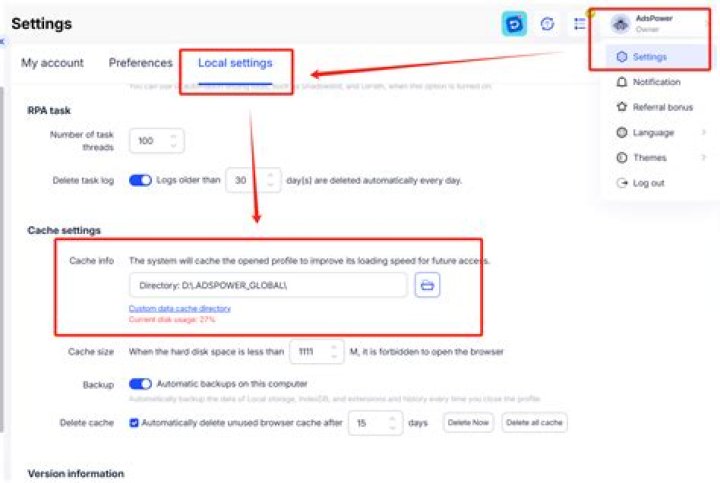Click the Delete all cache button
Screen dimensions: 720x483
coord(534,422)
